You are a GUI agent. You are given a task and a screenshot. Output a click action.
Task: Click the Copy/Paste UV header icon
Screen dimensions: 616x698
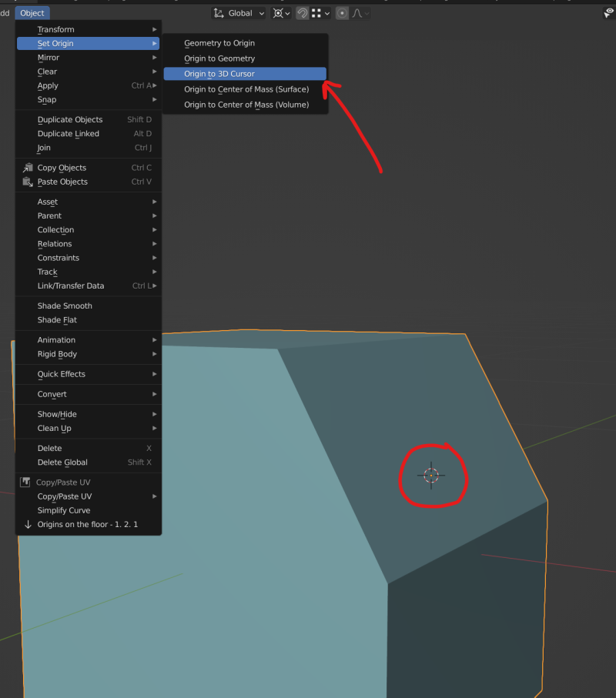click(25, 482)
